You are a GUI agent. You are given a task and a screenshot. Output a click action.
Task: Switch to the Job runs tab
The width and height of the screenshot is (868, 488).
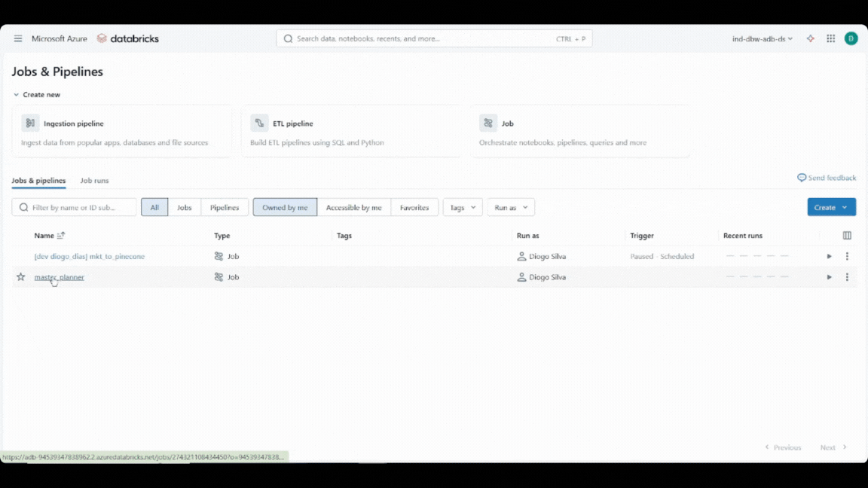94,181
